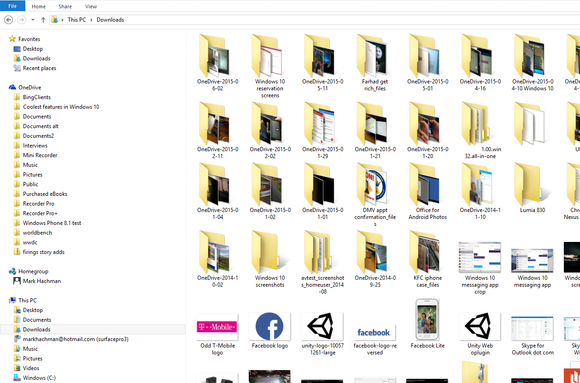Select Mark Hachman under Homegroup
580x383 pixels.
point(41,281)
